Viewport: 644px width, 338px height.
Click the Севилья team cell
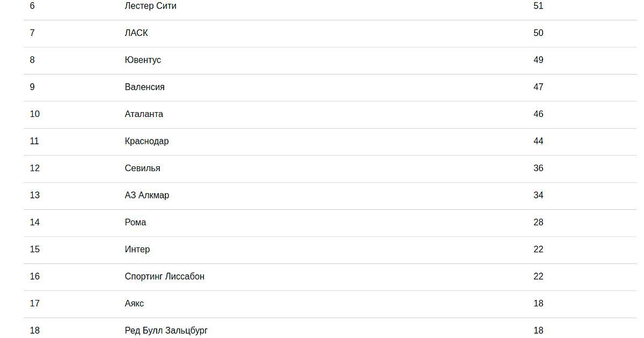[x=142, y=168]
